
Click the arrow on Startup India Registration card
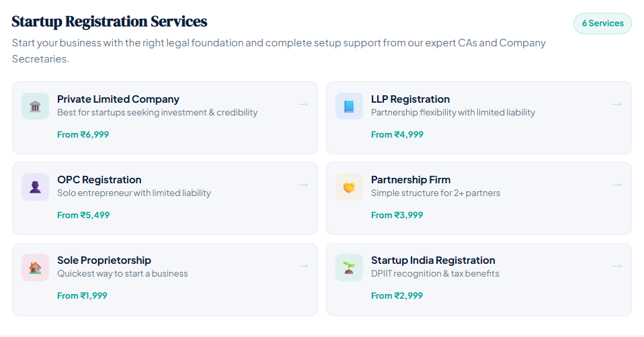pyautogui.click(x=617, y=265)
